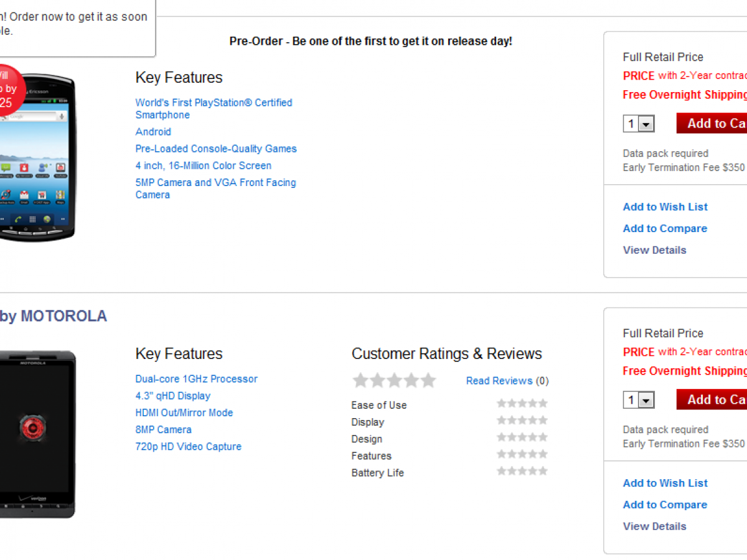Open the Pre-Loaded Console-Quality Games feature link
Image resolution: width=747 pixels, height=560 pixels.
216,149
